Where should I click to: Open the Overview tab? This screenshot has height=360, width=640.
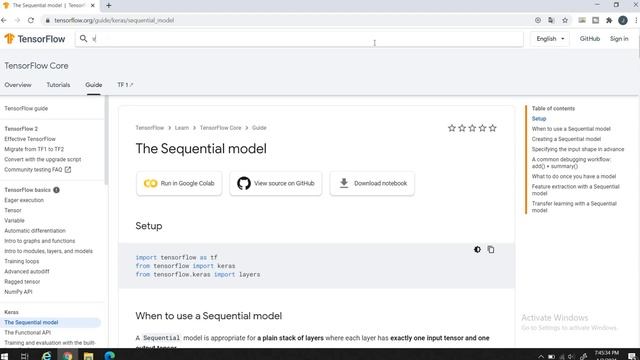point(18,85)
